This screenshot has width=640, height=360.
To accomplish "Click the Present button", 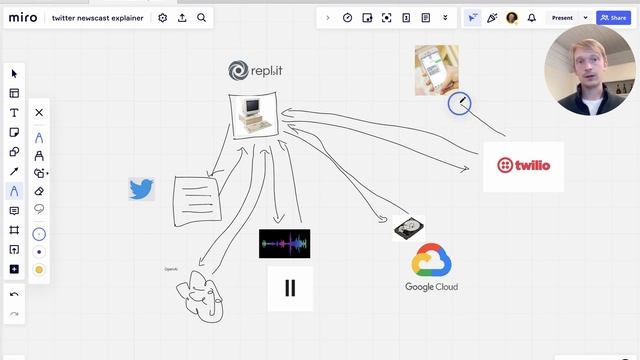I will click(x=562, y=18).
